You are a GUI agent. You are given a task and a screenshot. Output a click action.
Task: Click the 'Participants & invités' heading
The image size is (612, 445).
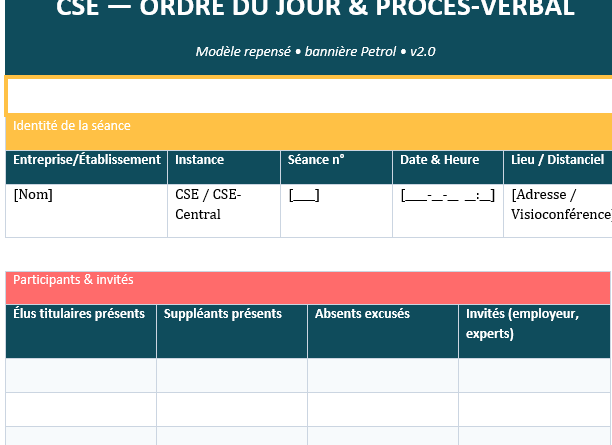[x=73, y=279]
